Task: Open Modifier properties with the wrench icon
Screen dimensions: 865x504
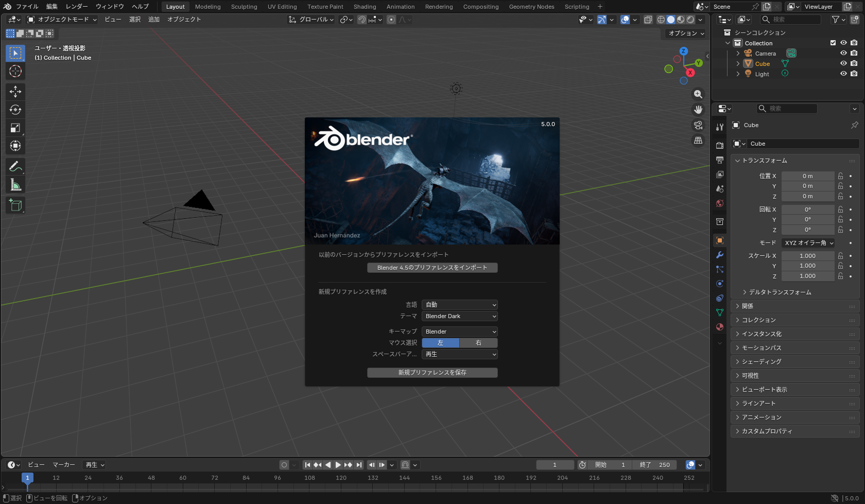Action: pyautogui.click(x=719, y=255)
